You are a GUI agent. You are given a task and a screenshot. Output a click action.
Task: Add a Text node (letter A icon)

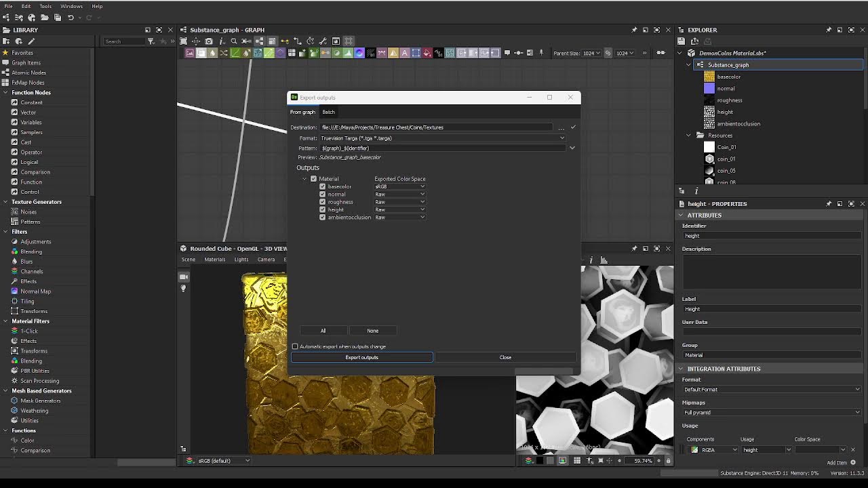[x=404, y=53]
